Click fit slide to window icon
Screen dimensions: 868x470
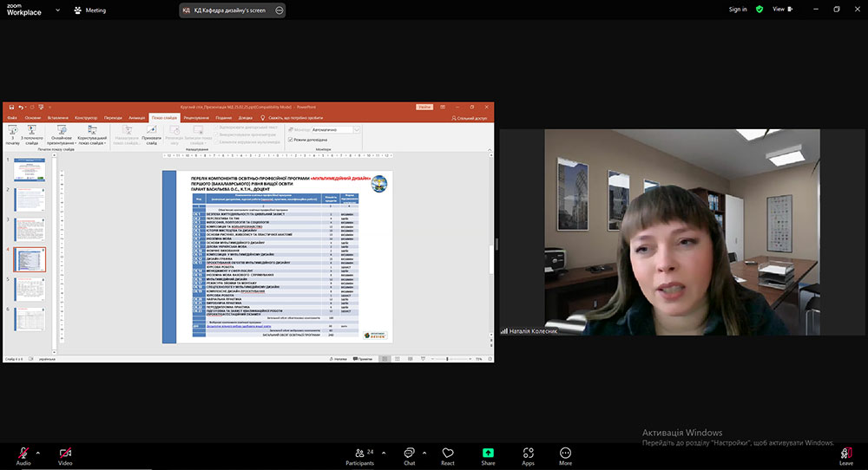(490, 359)
